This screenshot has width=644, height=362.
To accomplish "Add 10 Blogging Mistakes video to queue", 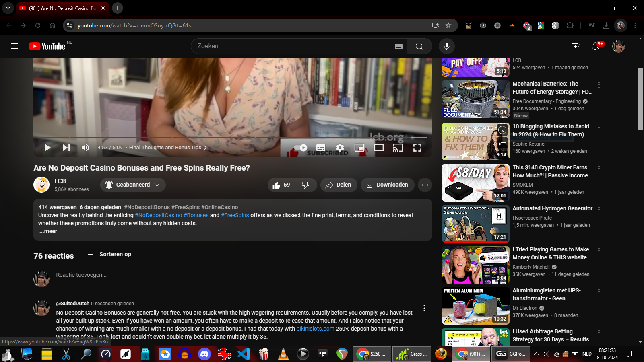I will click(x=502, y=143).
